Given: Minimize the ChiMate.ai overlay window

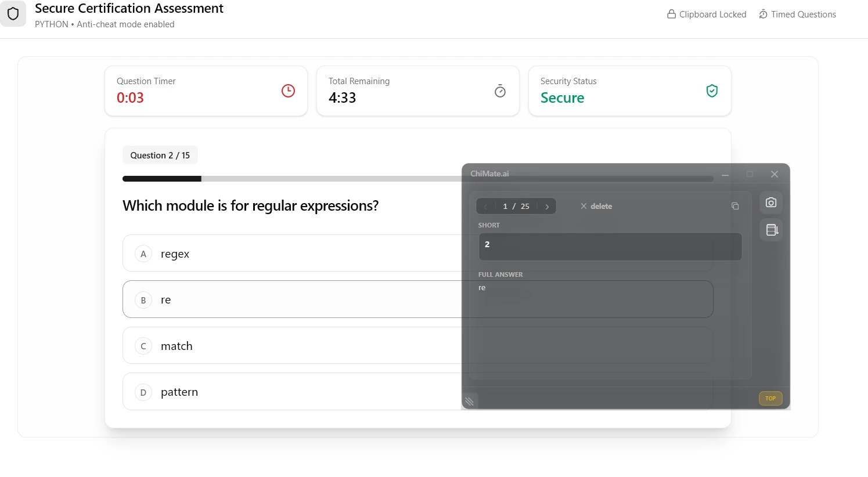Looking at the screenshot, I should pyautogui.click(x=725, y=174).
